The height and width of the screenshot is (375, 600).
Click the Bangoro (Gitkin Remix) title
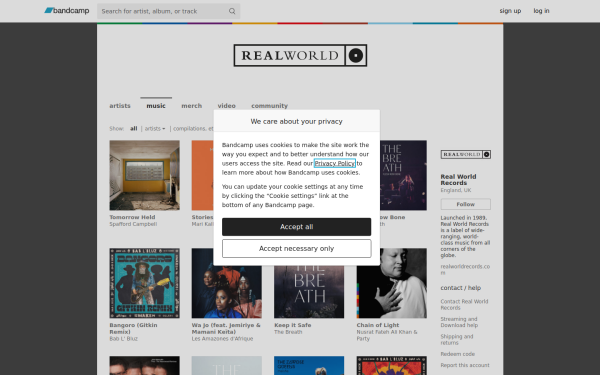tap(133, 328)
